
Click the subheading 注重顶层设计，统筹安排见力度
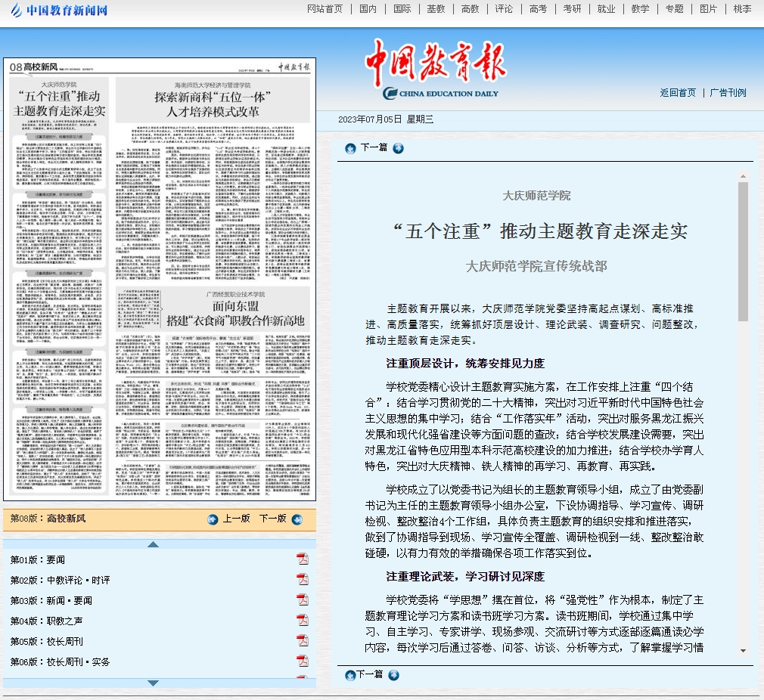[x=465, y=363]
